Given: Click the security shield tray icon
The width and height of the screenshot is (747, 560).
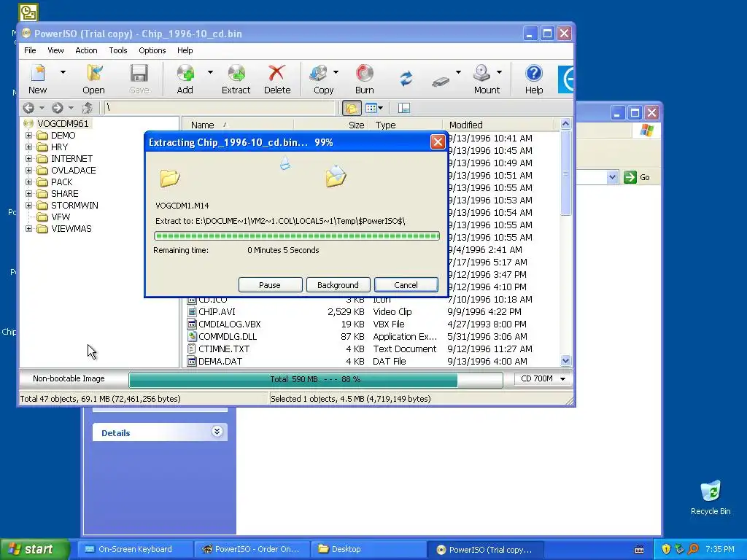Looking at the screenshot, I should [x=666, y=549].
